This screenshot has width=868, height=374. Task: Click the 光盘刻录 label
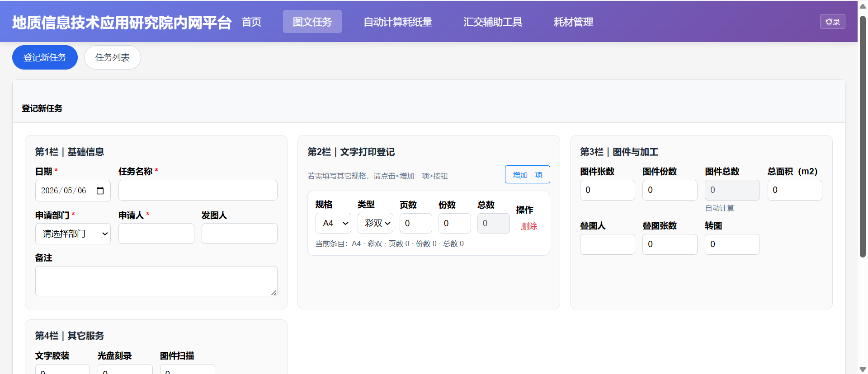[x=115, y=356]
